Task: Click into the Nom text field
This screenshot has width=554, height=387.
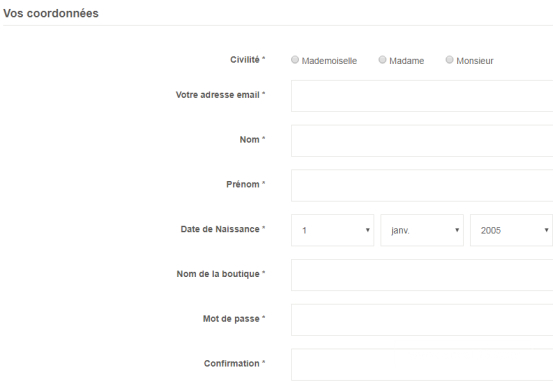Action: [422, 141]
